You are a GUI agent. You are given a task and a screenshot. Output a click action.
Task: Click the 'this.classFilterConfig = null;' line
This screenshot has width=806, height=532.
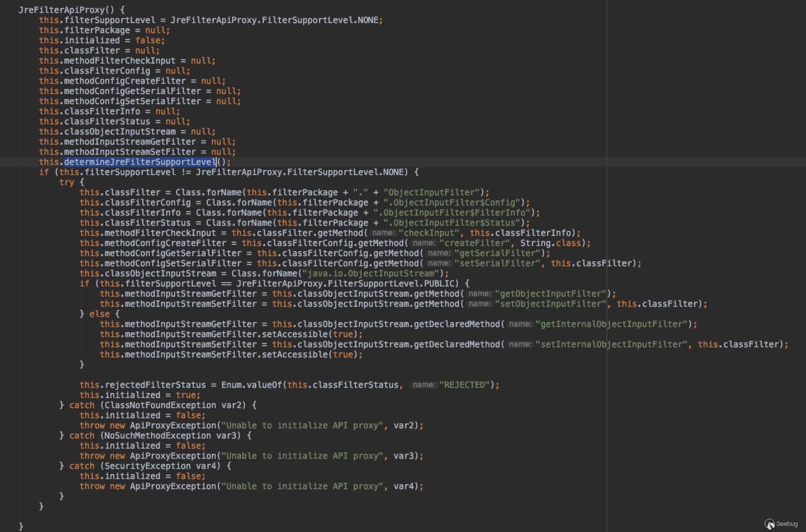(114, 71)
